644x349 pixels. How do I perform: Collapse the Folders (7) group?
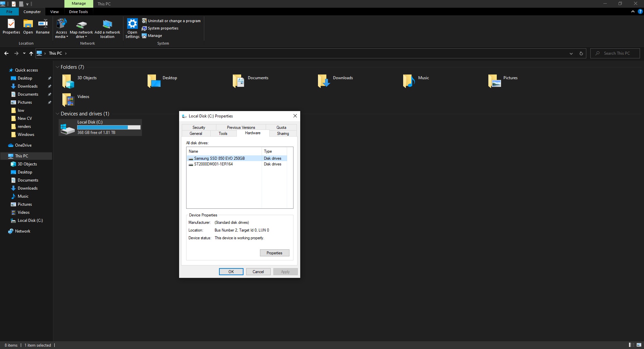click(x=57, y=67)
